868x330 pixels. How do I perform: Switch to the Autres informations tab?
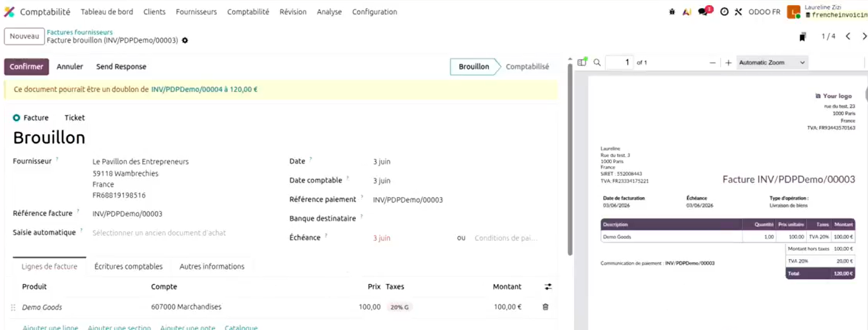point(212,266)
